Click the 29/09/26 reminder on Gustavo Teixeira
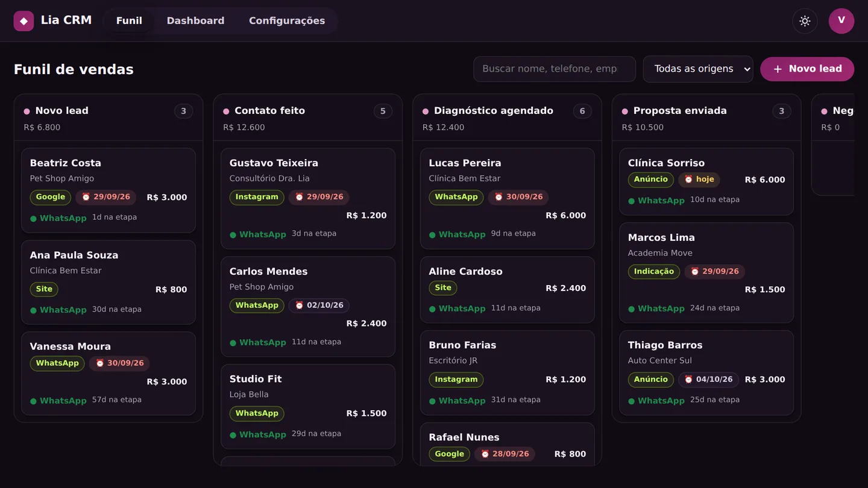Viewport: 868px width, 488px height. (319, 197)
